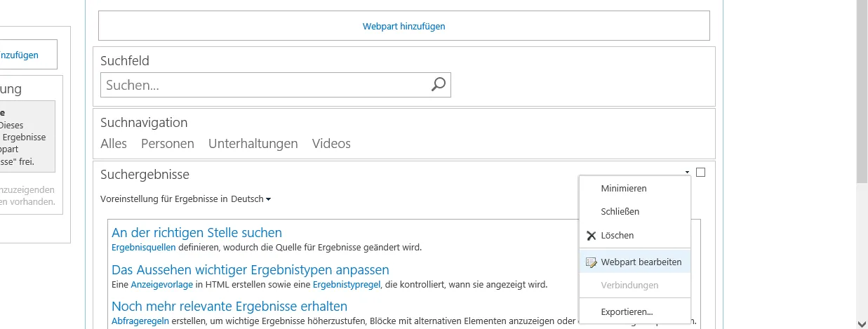Open the Ergebnistypregel link

pyautogui.click(x=347, y=285)
